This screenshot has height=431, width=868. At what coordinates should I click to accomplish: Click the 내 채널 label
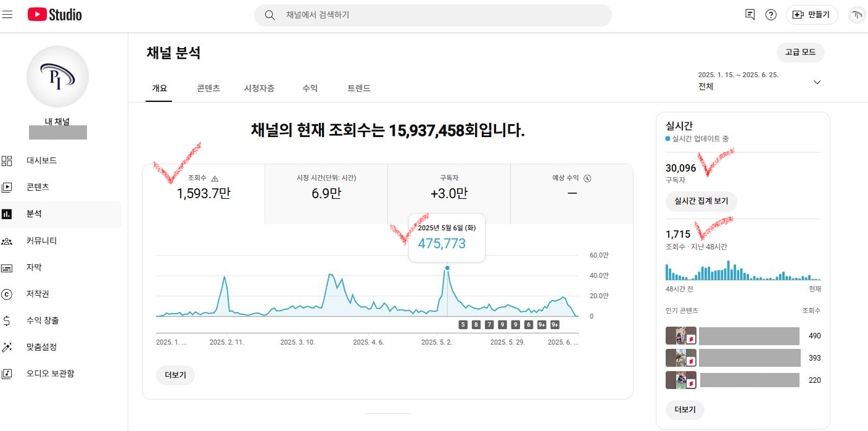point(57,121)
